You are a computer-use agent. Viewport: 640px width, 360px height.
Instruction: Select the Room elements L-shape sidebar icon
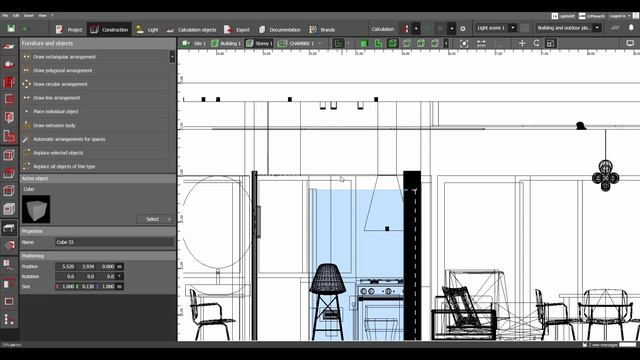point(9,136)
